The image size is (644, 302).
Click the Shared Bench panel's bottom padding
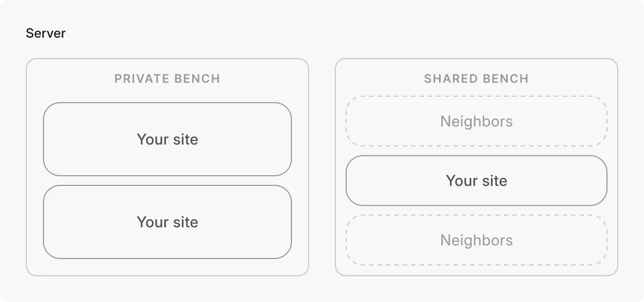(476, 270)
